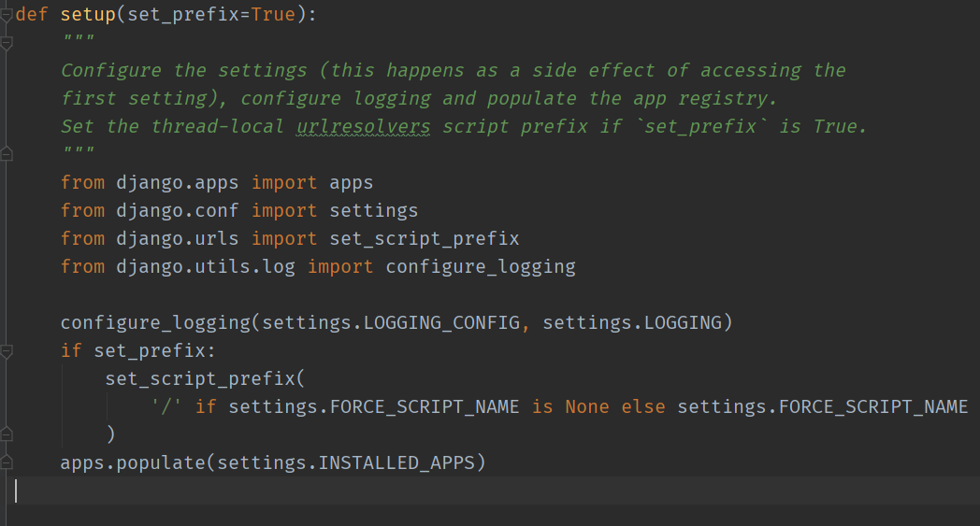This screenshot has width=980, height=526.
Task: Click the underlined word 'urlresolvers' in the docstring
Action: tap(364, 127)
